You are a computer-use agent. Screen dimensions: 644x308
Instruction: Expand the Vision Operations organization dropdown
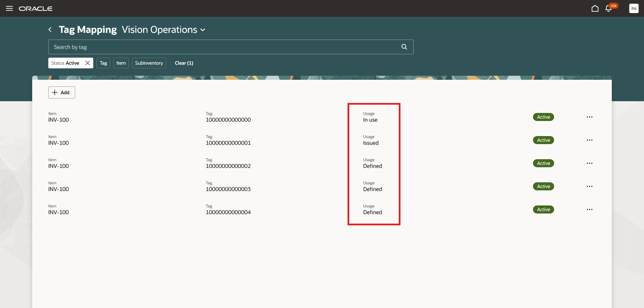point(203,30)
